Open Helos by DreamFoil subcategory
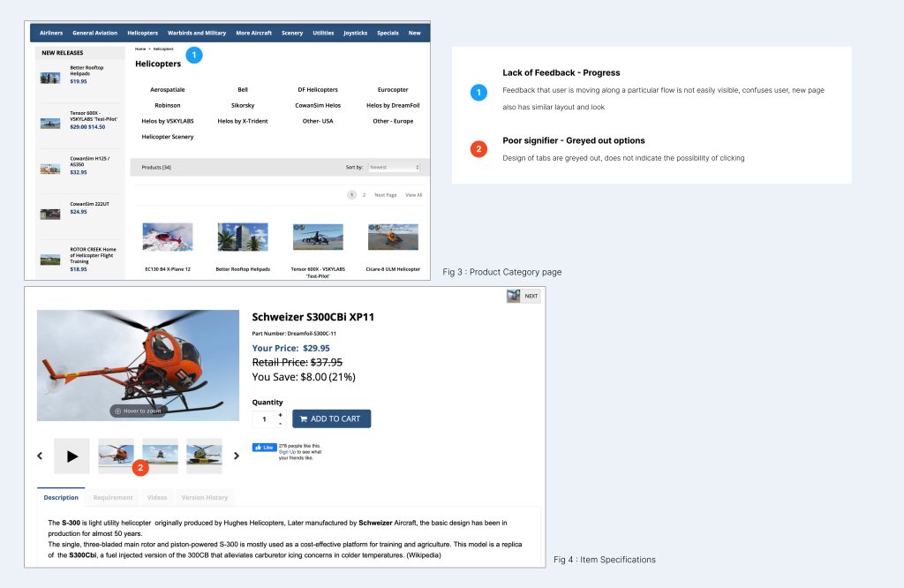This screenshot has width=904, height=588. click(x=393, y=105)
